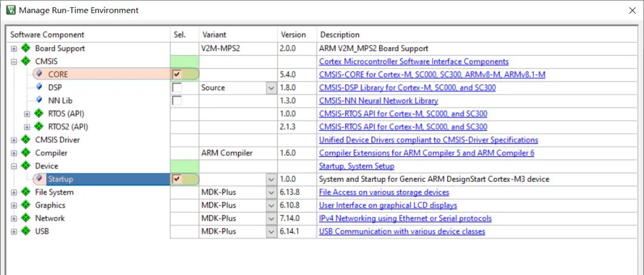
Task: Open the CMSIS-NN Neural Network Library link
Action: tap(378, 101)
